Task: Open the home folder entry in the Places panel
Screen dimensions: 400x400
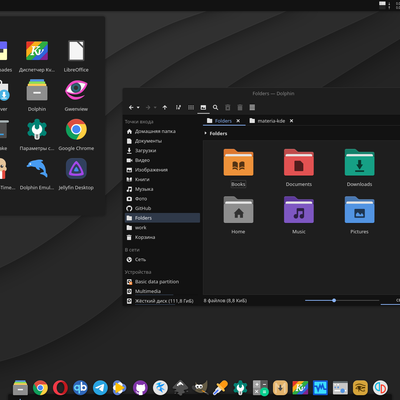Action: 162,131
